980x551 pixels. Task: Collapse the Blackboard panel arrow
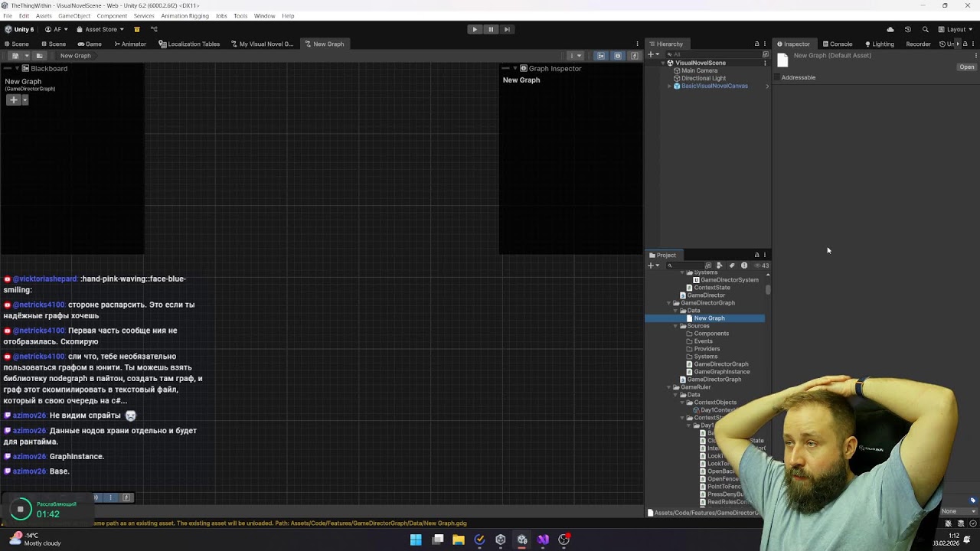point(17,68)
